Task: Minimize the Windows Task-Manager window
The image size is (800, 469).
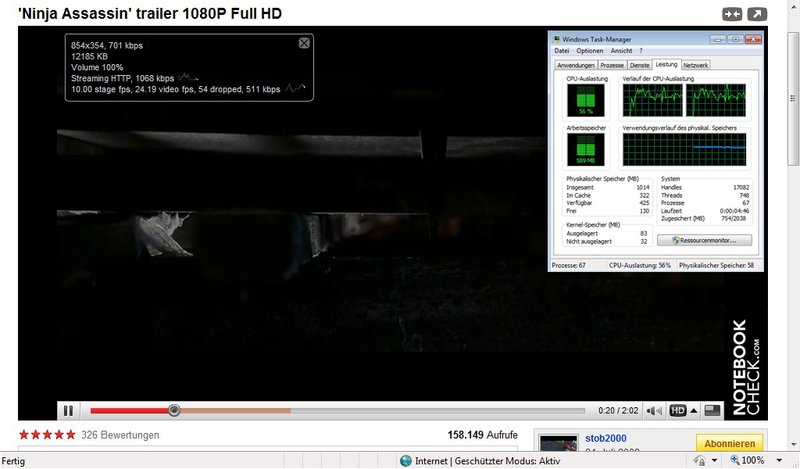Action: coord(717,39)
